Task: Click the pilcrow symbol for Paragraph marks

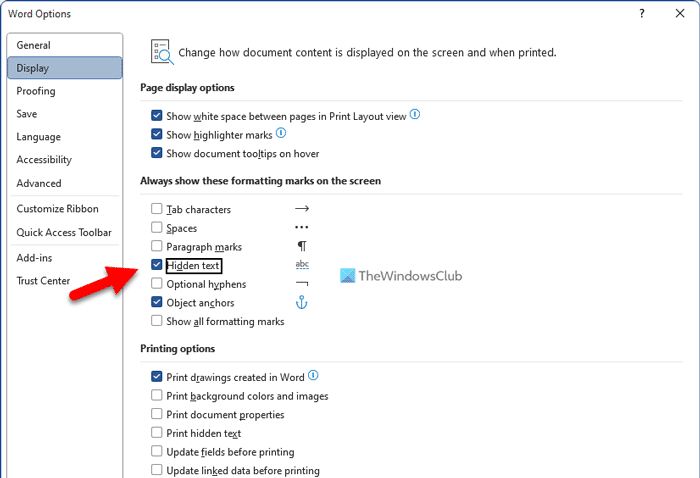Action: (x=302, y=246)
